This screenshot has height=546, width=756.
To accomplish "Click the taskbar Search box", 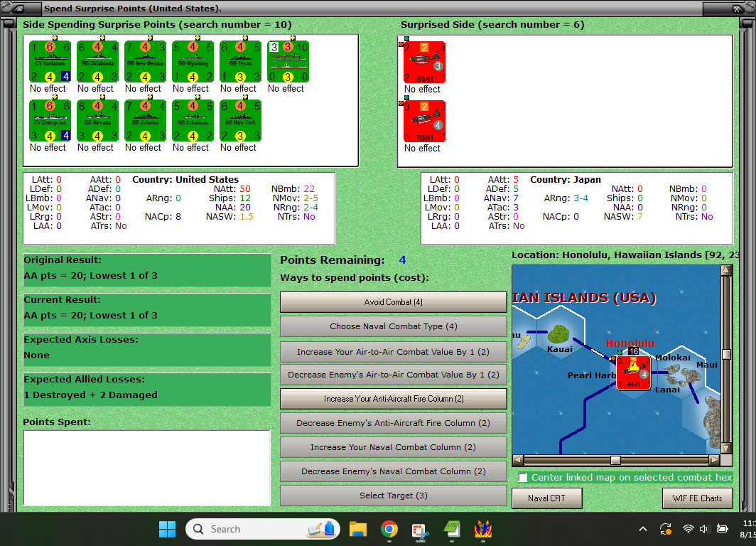I will click(263, 529).
